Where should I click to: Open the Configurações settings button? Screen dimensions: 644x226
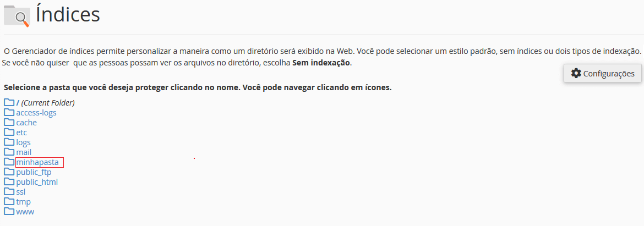click(x=603, y=73)
